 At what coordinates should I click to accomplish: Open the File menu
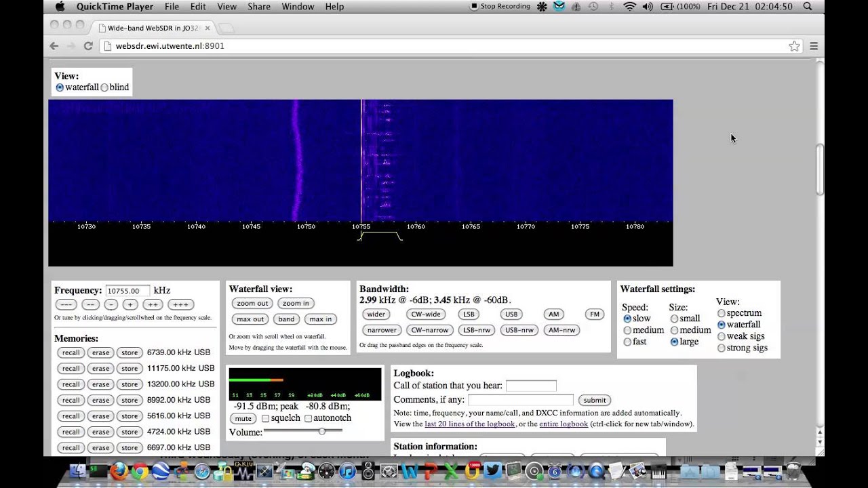pyautogui.click(x=172, y=6)
